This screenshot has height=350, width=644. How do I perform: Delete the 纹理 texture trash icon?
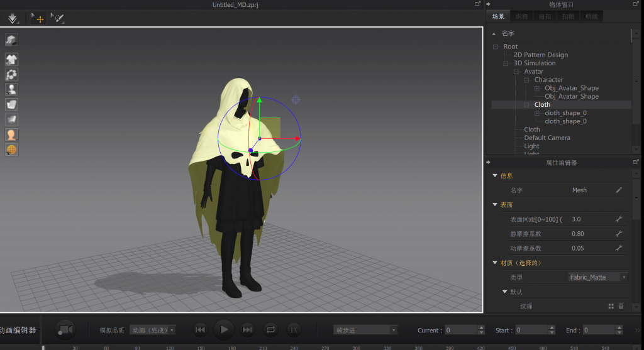tap(621, 306)
